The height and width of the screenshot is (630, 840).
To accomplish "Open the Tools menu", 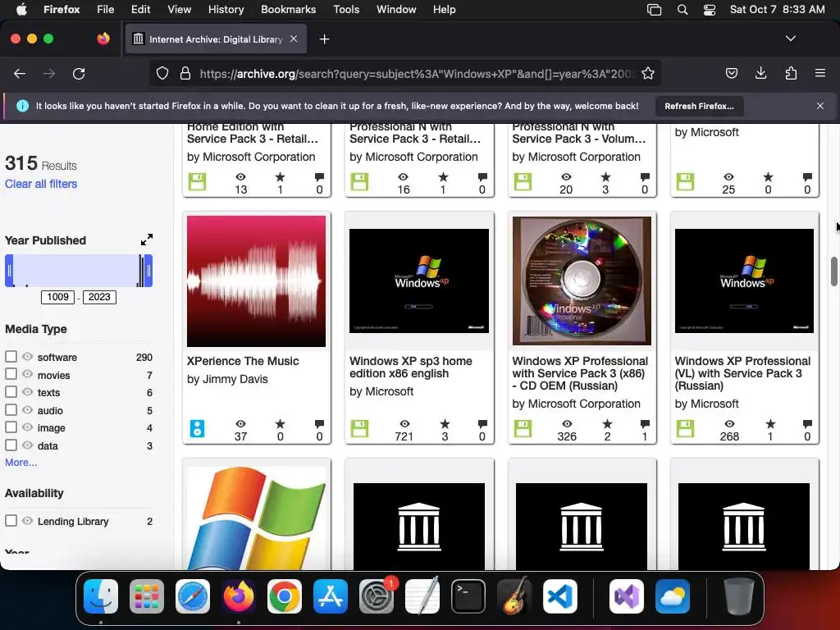I will [346, 10].
